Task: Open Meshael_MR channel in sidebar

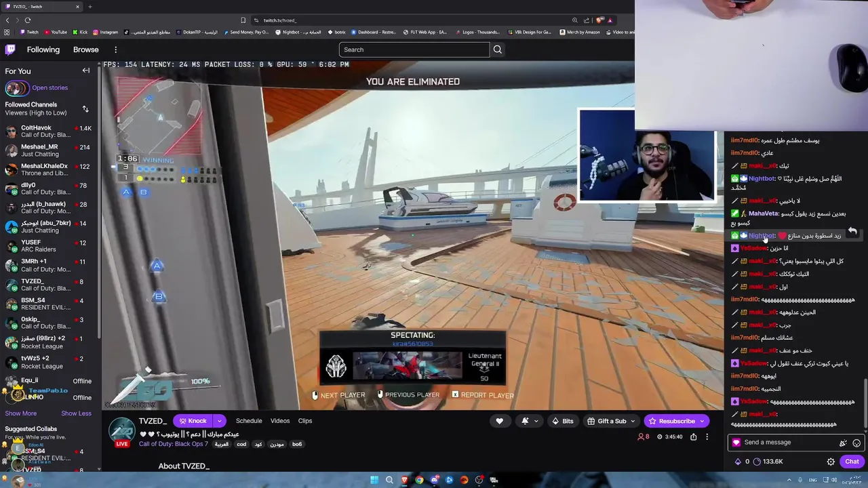Action: [x=48, y=150]
